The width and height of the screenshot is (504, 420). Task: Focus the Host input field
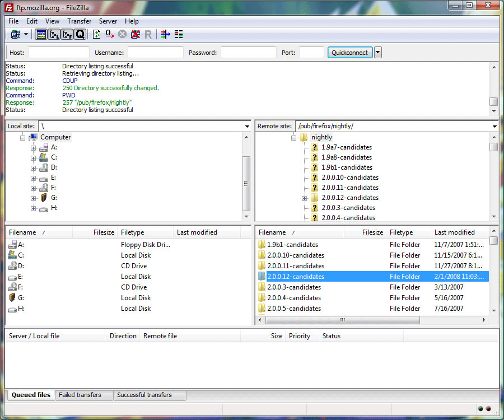(58, 53)
